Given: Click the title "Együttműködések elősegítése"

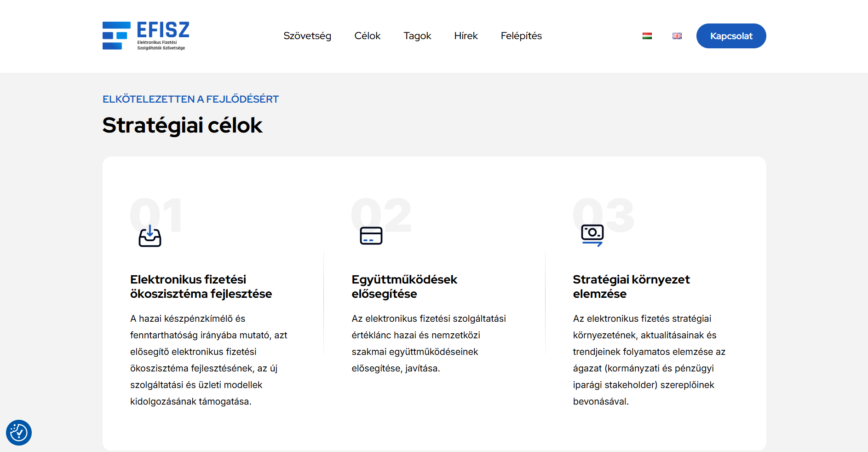Looking at the screenshot, I should (404, 286).
